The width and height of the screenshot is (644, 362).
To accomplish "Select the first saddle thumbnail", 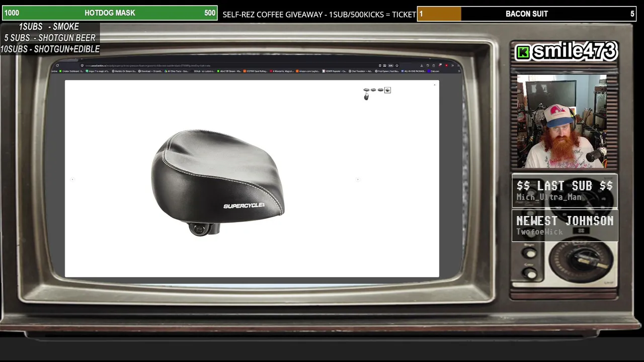I will [366, 90].
